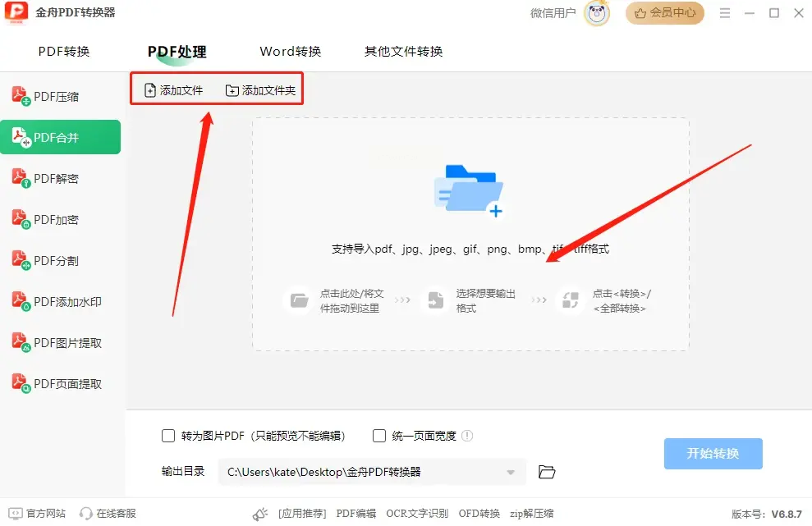Click the 选择想要输出格式 step icon

[x=435, y=300]
